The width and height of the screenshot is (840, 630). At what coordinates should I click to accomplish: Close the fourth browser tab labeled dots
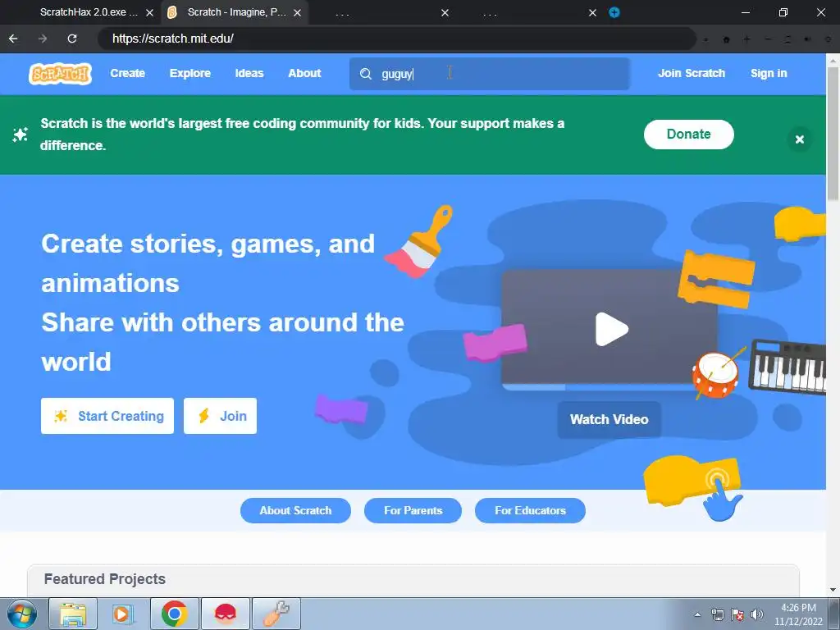coord(592,12)
